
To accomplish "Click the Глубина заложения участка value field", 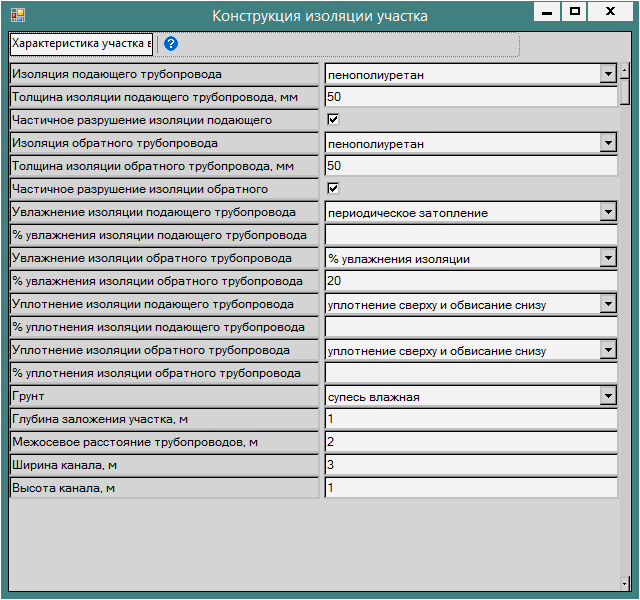I will coord(470,420).
